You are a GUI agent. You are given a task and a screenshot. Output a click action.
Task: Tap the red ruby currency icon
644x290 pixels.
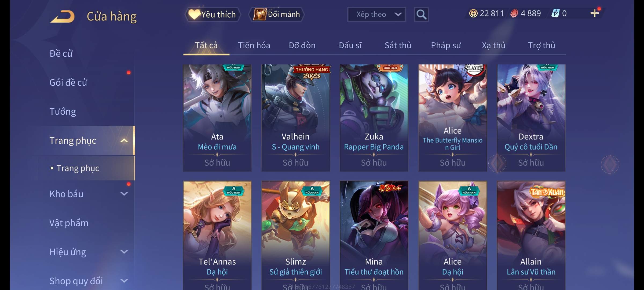pos(514,13)
